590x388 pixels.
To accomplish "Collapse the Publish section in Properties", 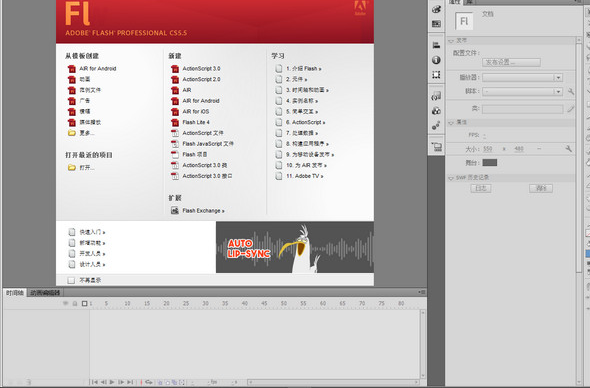I will click(x=451, y=41).
